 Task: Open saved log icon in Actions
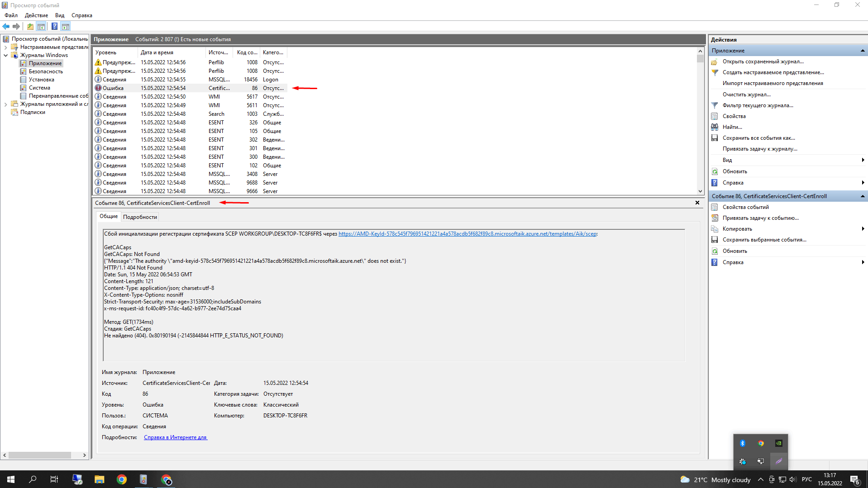pos(715,62)
